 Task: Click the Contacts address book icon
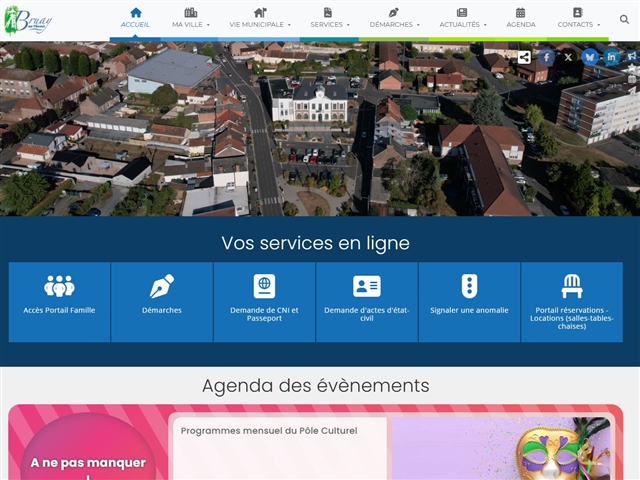point(578,12)
